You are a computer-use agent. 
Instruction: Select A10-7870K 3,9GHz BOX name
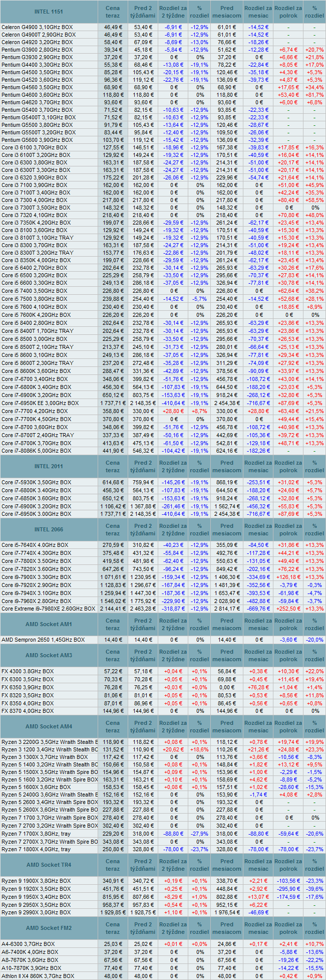31,968
